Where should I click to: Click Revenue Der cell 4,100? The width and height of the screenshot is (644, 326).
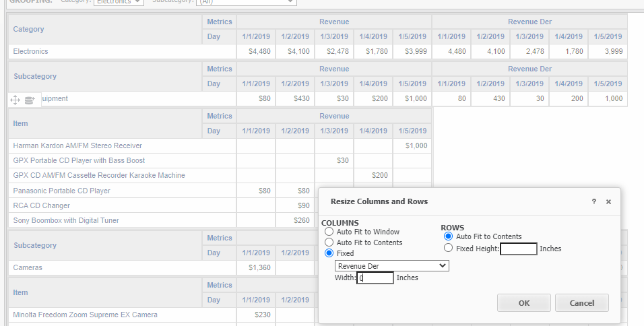click(490, 51)
